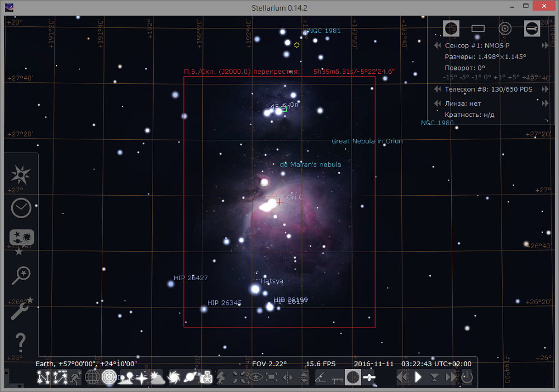Select next lens with right arrows

click(545, 103)
